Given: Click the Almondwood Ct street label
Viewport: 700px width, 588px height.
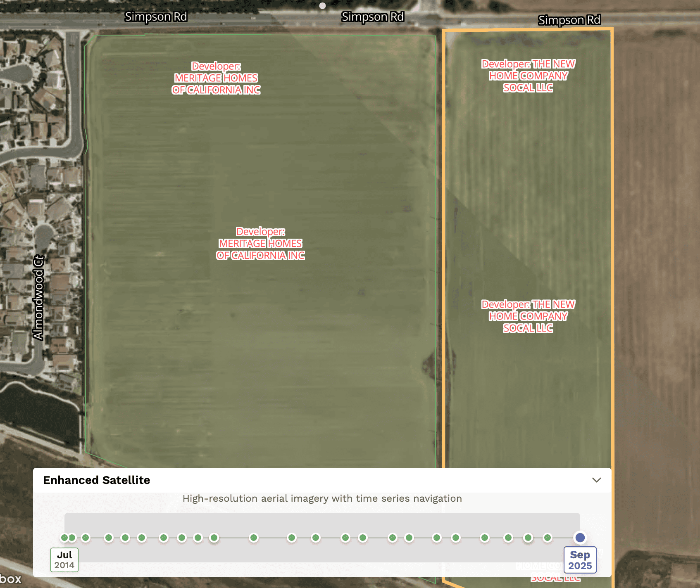Looking at the screenshot, I should tap(38, 297).
